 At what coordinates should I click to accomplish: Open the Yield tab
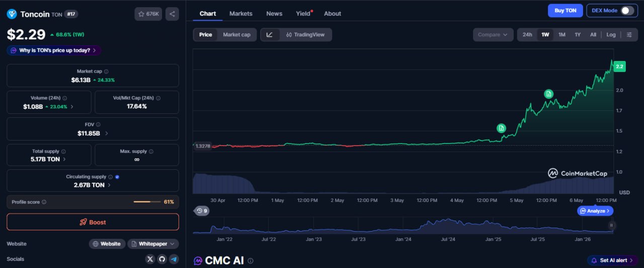click(303, 14)
